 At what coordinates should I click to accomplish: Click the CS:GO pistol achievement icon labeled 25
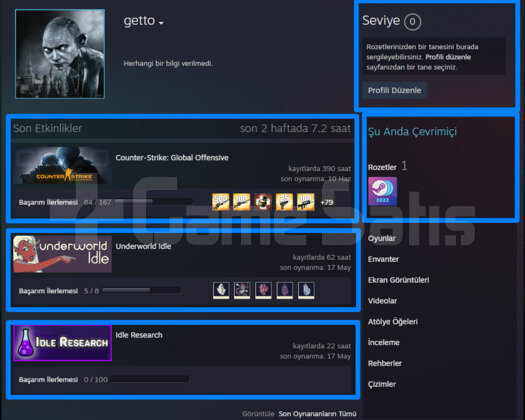point(284,202)
